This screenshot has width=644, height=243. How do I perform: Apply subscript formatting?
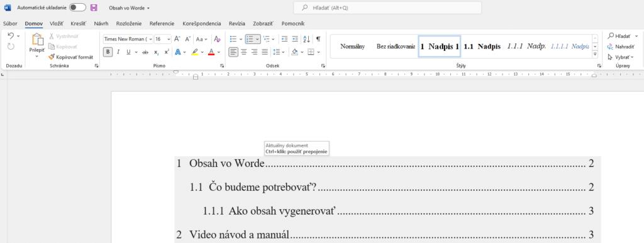pyautogui.click(x=157, y=52)
